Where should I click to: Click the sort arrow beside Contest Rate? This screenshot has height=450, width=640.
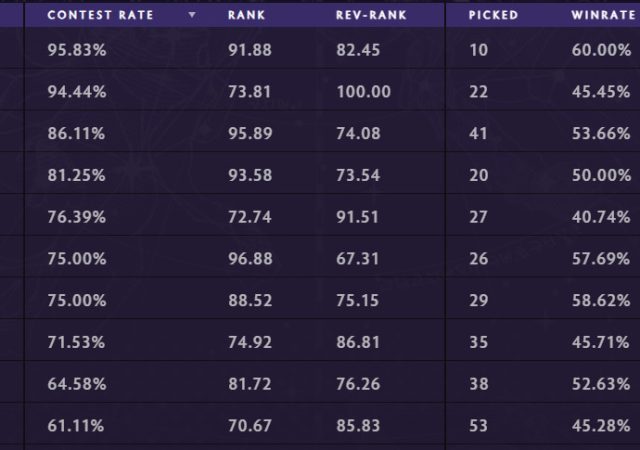pyautogui.click(x=192, y=16)
